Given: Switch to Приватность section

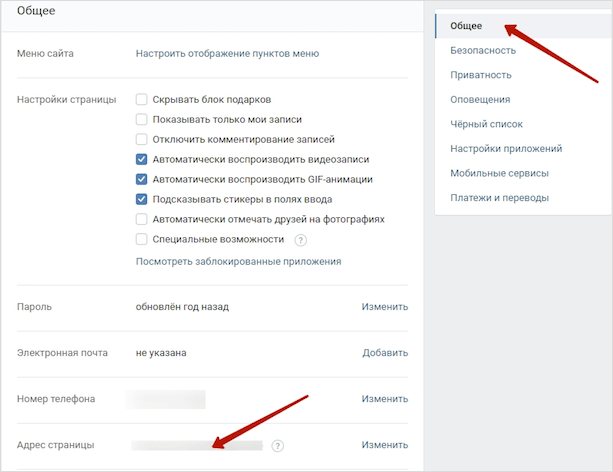Looking at the screenshot, I should click(x=480, y=75).
